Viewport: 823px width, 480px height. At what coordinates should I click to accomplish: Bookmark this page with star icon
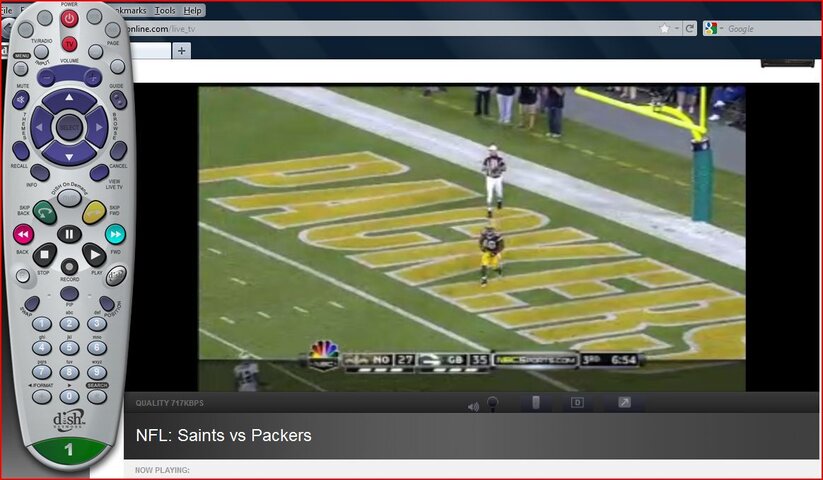(x=664, y=29)
